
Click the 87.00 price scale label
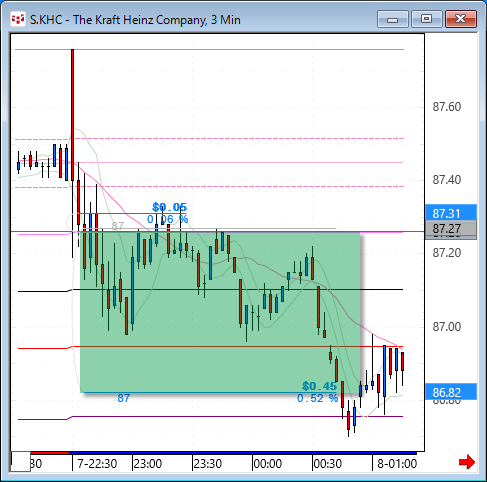(447, 326)
